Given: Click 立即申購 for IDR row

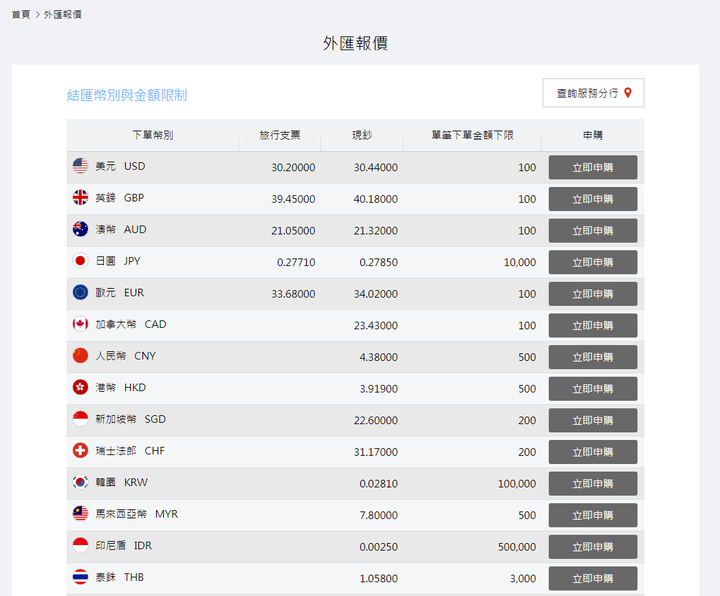Looking at the screenshot, I should (593, 547).
